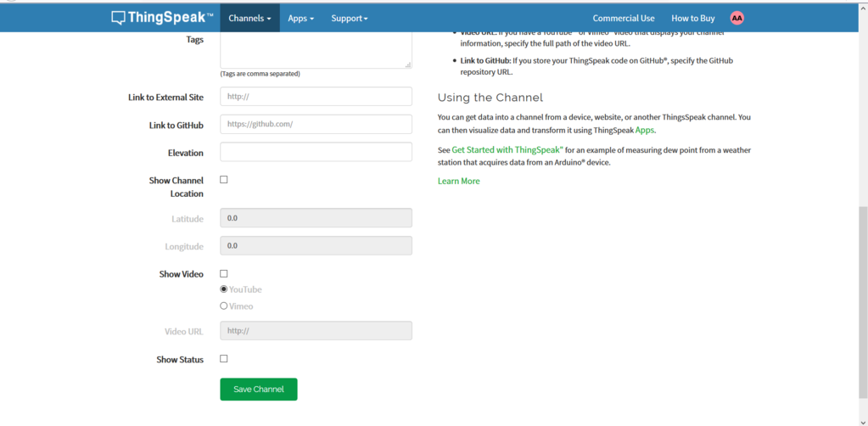868x426 pixels.
Task: Click into the Link to GitHub field
Action: [316, 124]
